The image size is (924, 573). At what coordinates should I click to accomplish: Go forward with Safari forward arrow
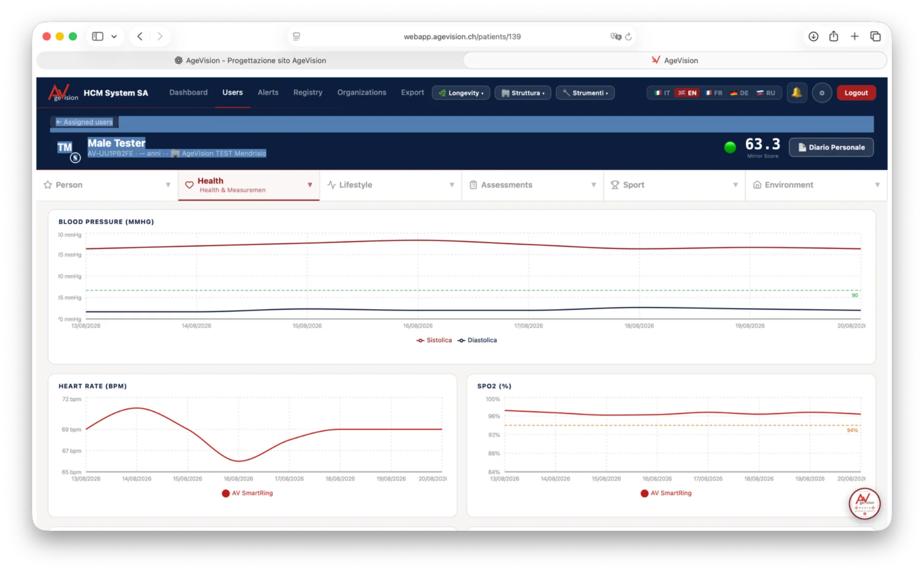point(160,36)
